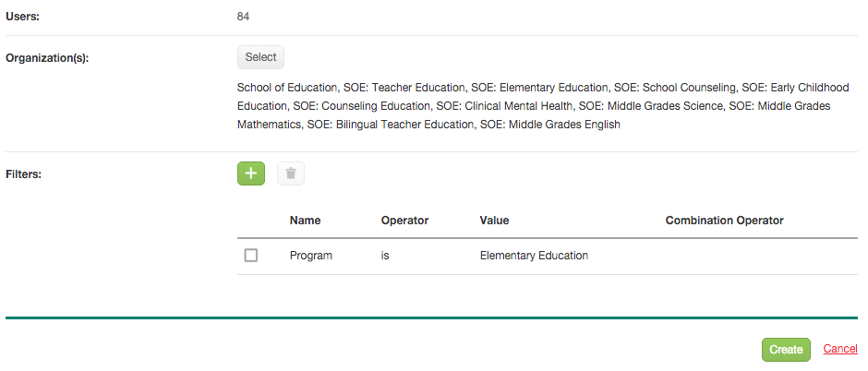This screenshot has width=868, height=371.
Task: Click SOE: Middle Grades English text
Action: click(550, 125)
